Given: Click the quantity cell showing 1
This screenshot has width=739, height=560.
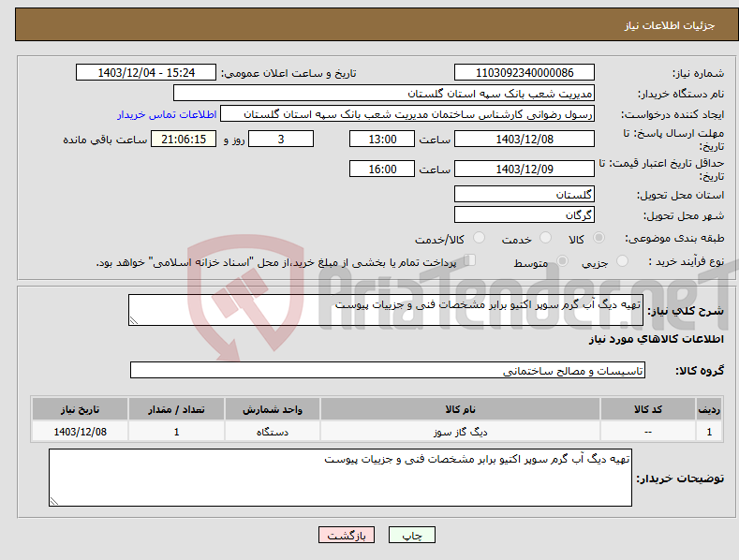Looking at the screenshot, I should 176,432.
